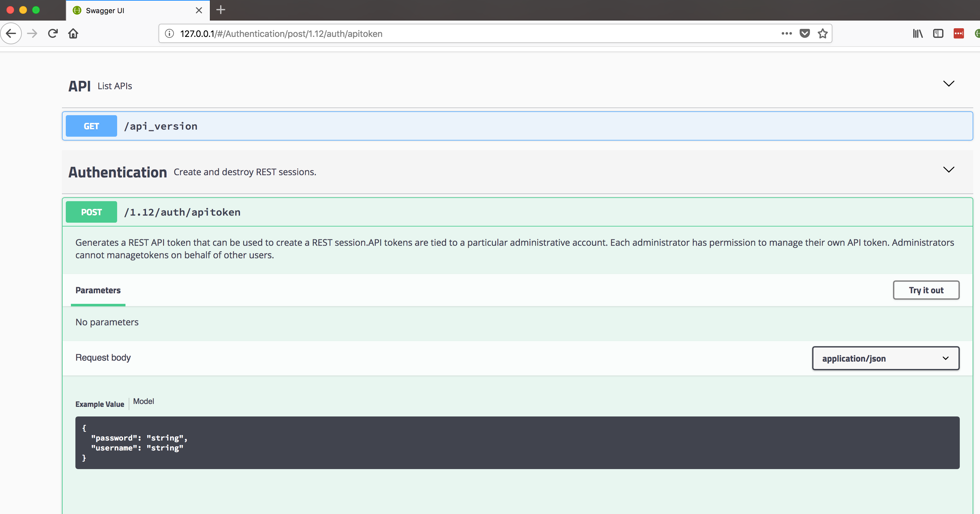Switch to the Model tab
The width and height of the screenshot is (980, 514).
143,401
